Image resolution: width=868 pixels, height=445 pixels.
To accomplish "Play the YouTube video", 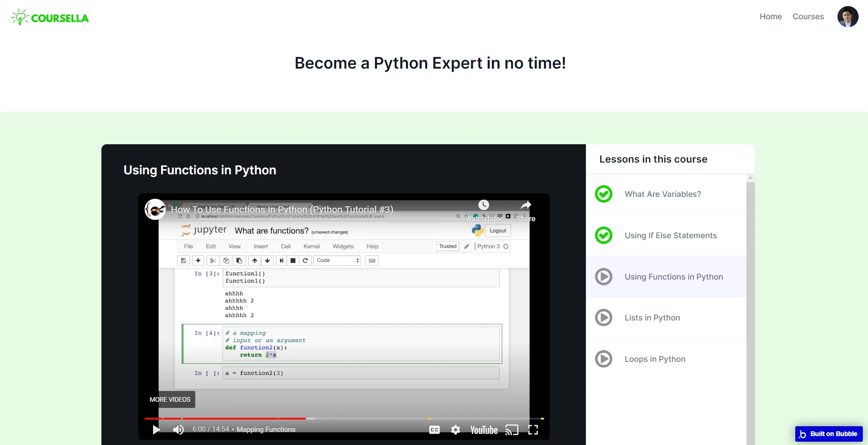I will (156, 429).
